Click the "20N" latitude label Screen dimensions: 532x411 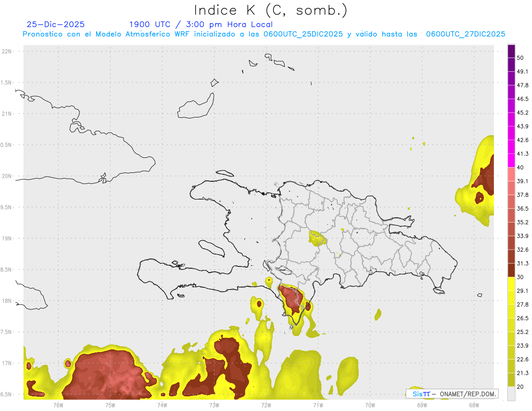point(8,176)
